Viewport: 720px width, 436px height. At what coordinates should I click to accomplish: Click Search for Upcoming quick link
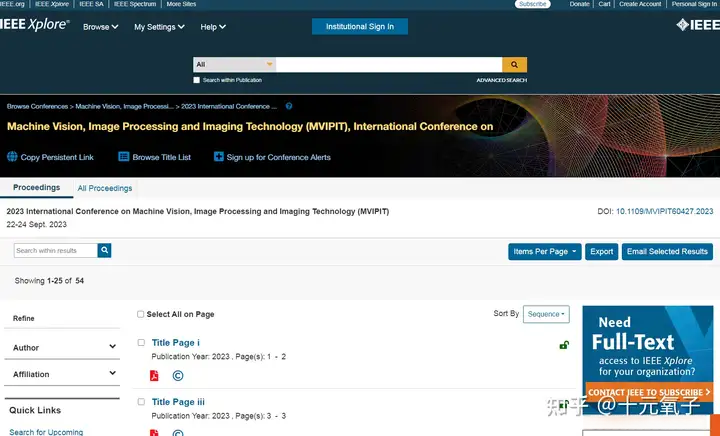point(46,432)
